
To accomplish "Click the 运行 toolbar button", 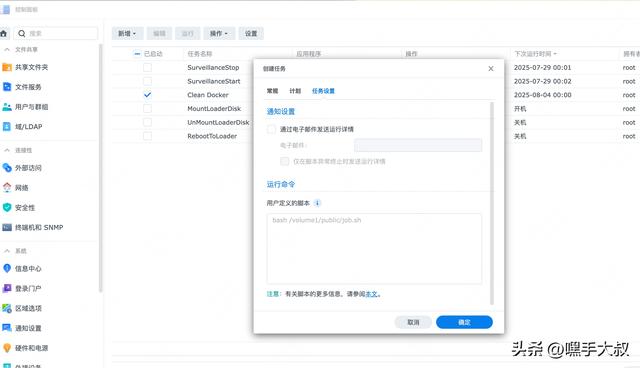I will click(x=188, y=33).
